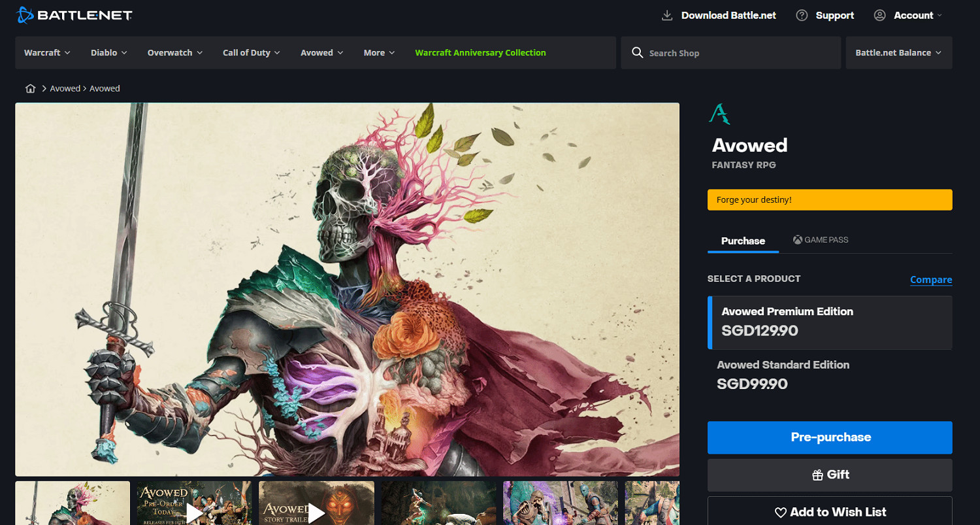Screen dimensions: 980x525
Task: Click the search magnifier icon
Action: click(x=637, y=53)
